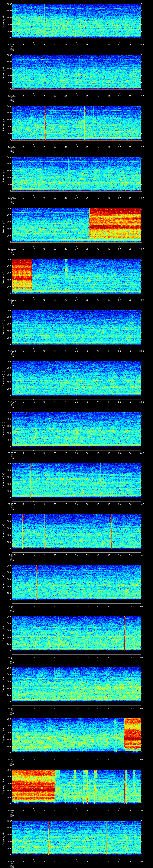The width and height of the screenshot is (153, 868).
Task: Click the 22:03:00 start time label
Action: coord(12,147)
